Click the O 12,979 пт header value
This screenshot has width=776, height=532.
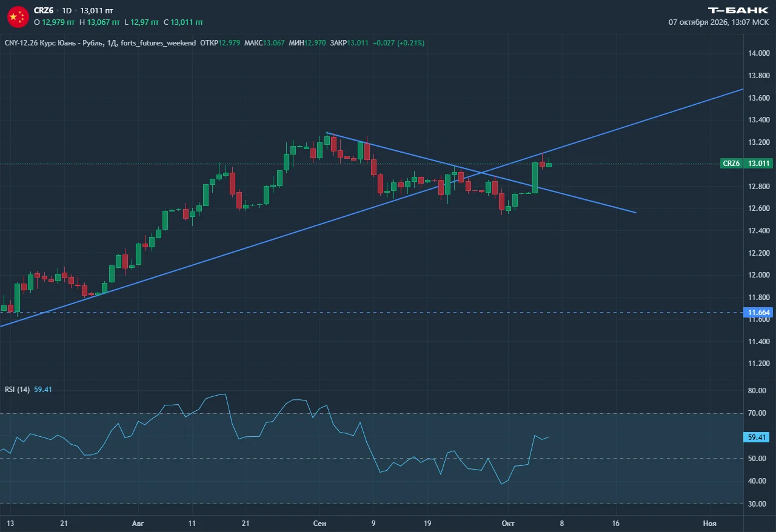[55, 22]
